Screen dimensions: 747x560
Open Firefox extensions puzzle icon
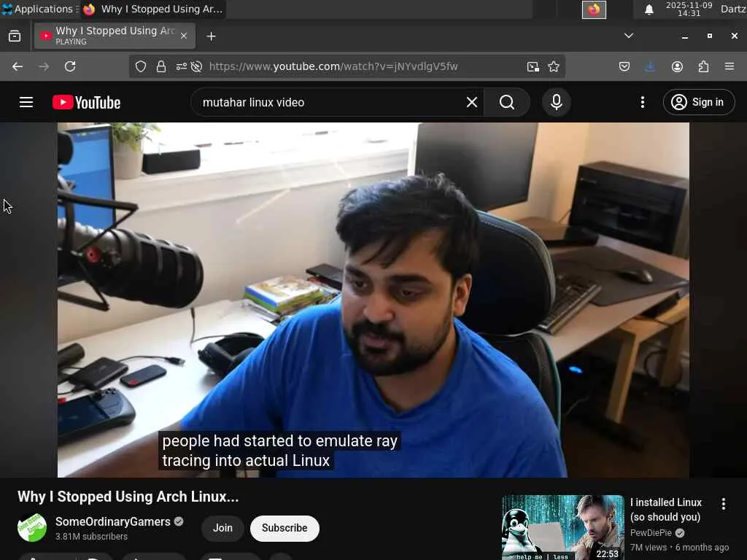pyautogui.click(x=703, y=66)
